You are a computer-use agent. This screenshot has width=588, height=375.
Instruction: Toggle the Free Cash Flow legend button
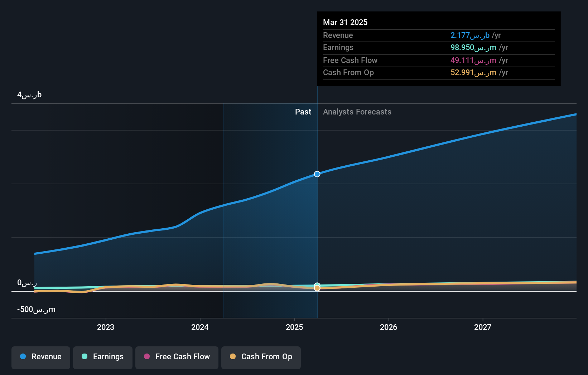click(177, 357)
